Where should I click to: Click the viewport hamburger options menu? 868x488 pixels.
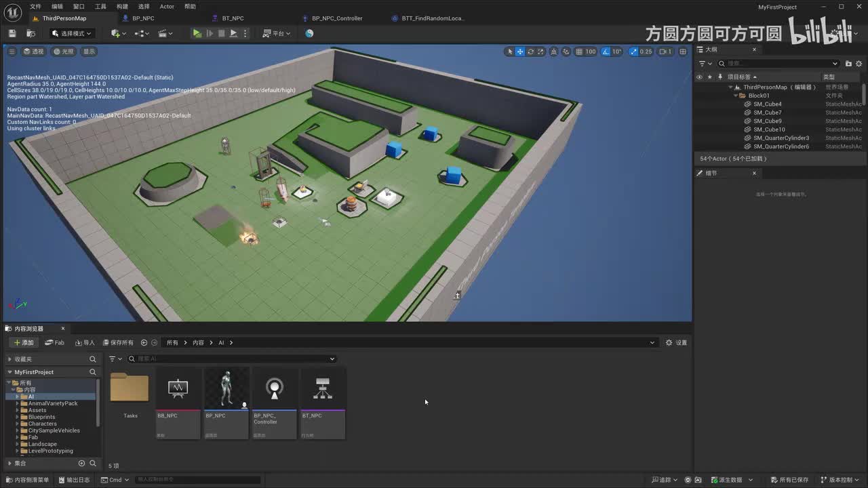[x=12, y=52]
